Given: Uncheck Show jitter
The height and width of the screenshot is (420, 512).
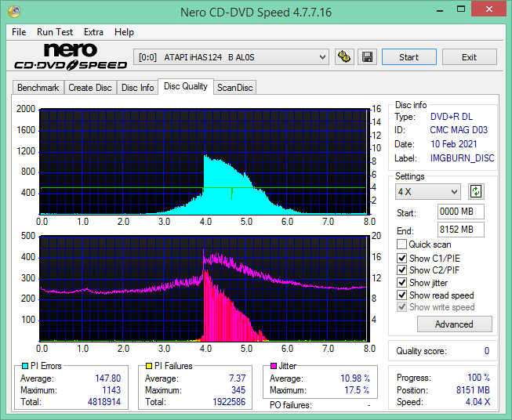Looking at the screenshot, I should (x=401, y=283).
